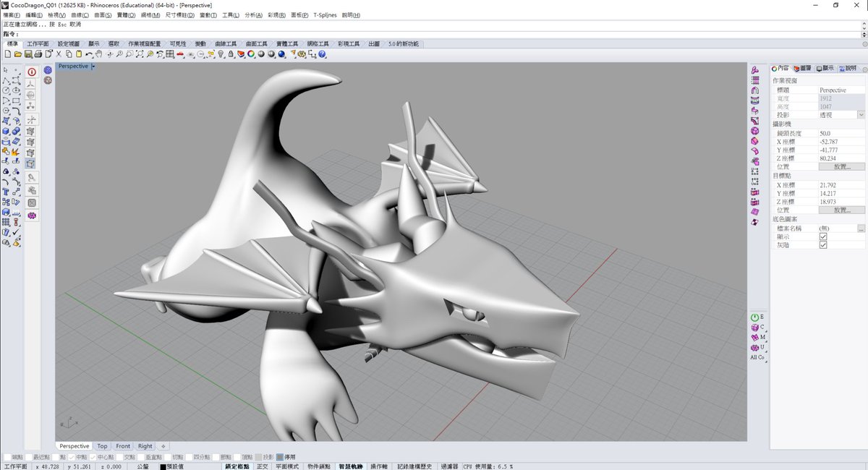Click the 檔案名稱 browse ... button
Screen dimensions: 868x470
(x=861, y=228)
